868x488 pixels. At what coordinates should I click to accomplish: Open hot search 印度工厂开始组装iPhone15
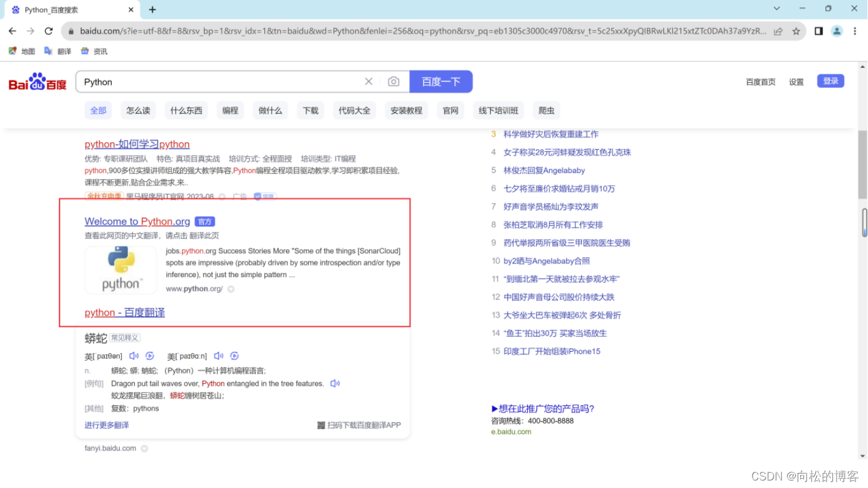tap(552, 351)
